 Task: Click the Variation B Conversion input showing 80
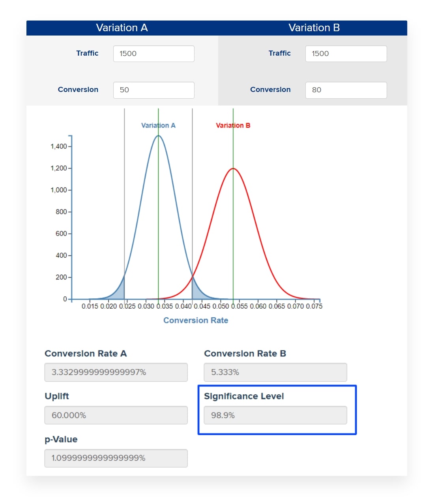click(x=346, y=90)
